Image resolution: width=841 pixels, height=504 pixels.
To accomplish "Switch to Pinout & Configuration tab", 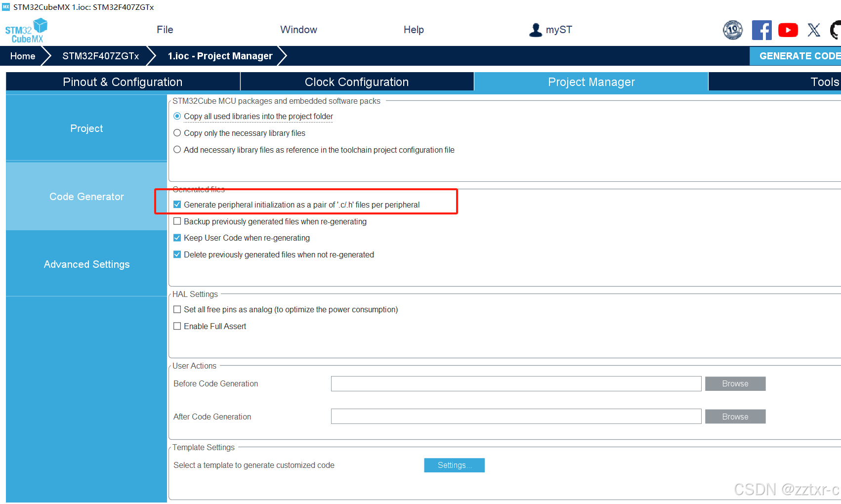I will click(x=123, y=82).
